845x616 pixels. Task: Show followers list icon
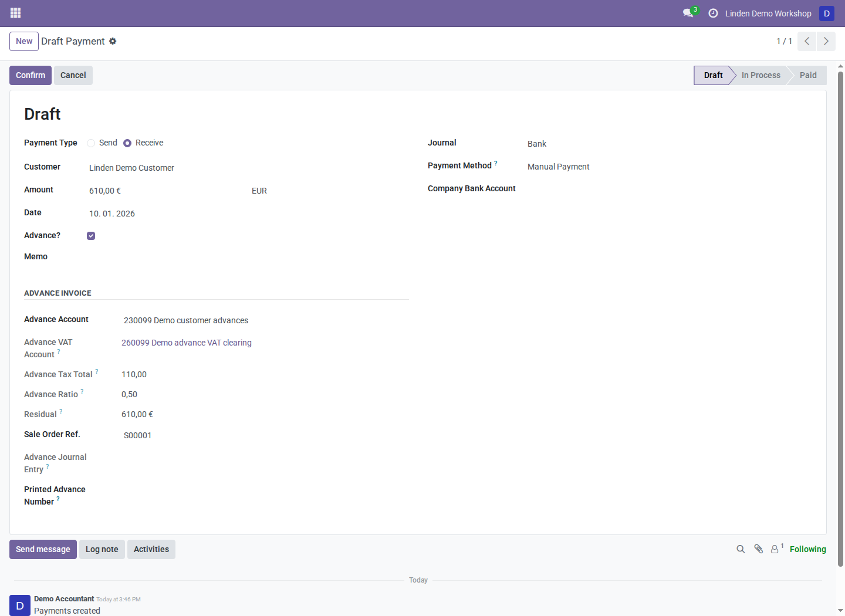coord(776,549)
